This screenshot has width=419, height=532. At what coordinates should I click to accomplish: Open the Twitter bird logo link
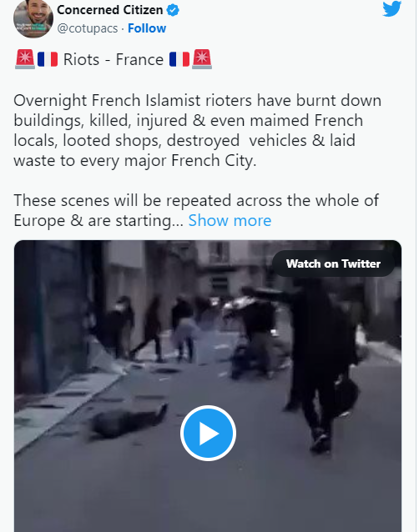point(391,9)
